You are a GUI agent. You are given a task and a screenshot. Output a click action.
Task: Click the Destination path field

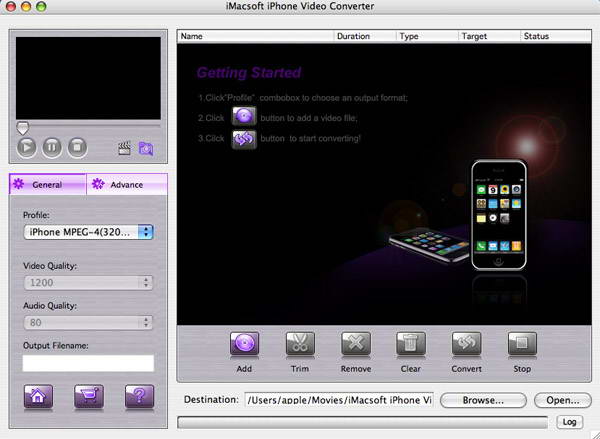tap(339, 400)
